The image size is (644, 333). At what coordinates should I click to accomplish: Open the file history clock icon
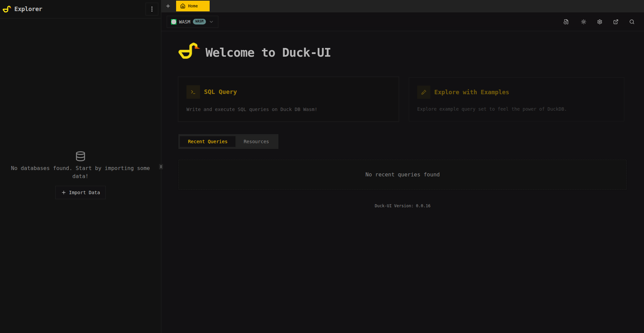coord(566,22)
